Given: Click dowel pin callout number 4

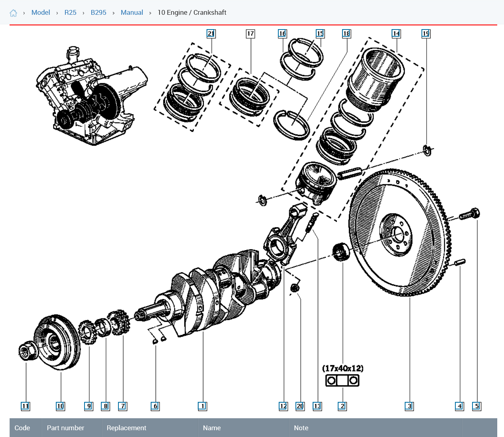Looking at the screenshot, I should click(459, 406).
